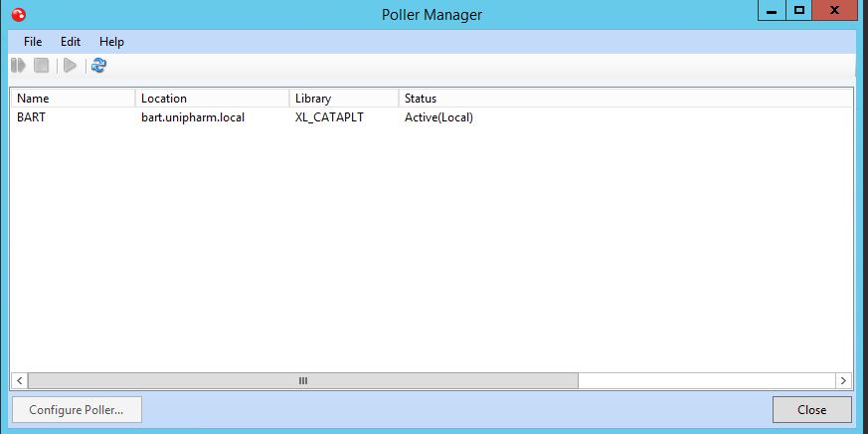Screen dimensions: 868x434
Task: Open the Help menu
Action: [111, 42]
